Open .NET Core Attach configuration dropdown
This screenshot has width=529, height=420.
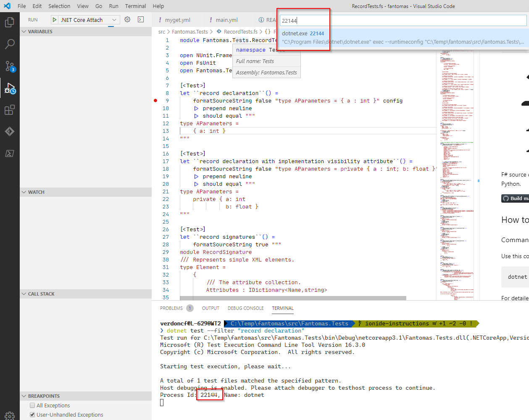click(x=85, y=20)
